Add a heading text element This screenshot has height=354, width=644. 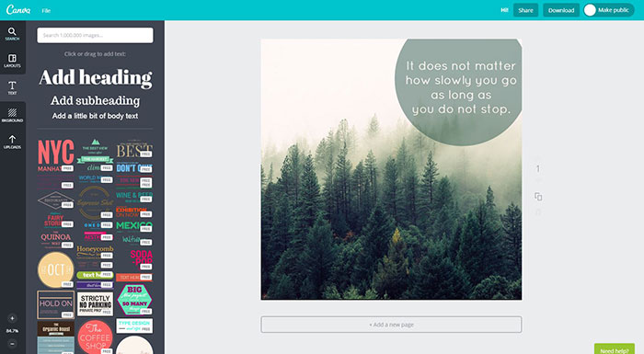[x=96, y=77]
